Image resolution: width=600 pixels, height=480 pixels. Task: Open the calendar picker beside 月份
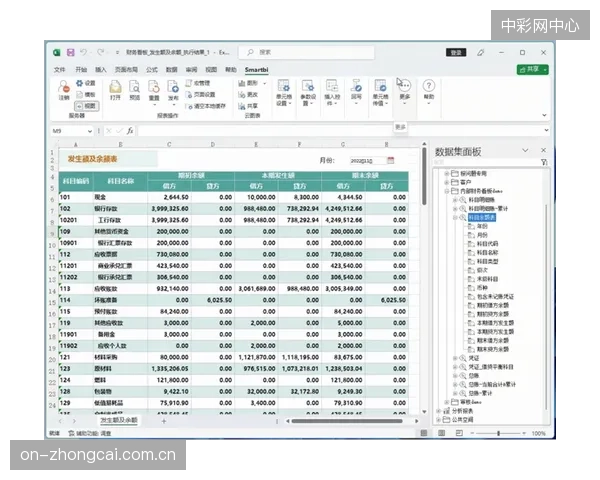[x=390, y=160]
